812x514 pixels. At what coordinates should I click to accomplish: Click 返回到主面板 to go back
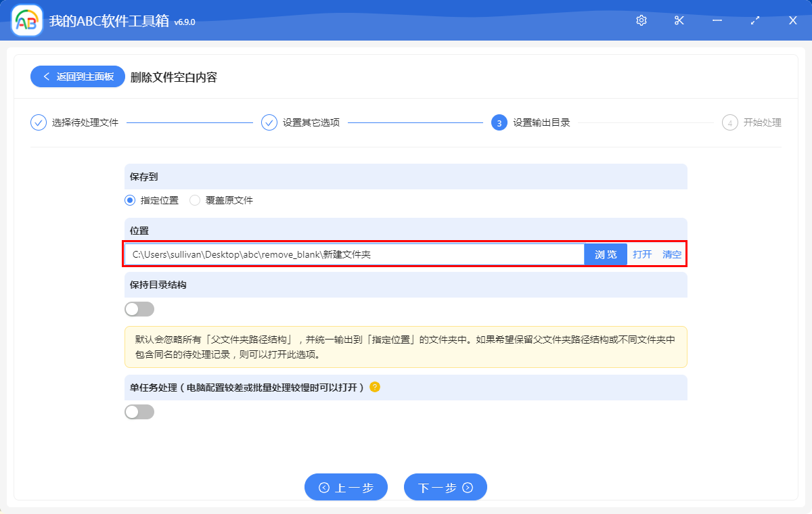pos(77,76)
